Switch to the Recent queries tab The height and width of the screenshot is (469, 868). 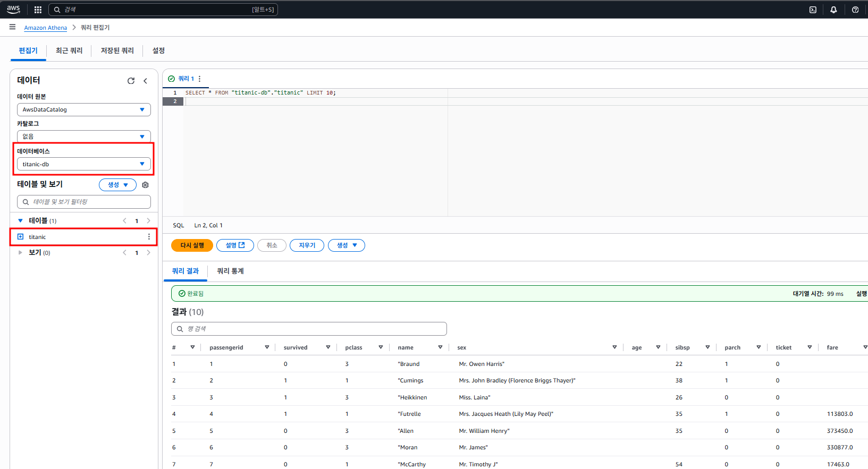point(69,50)
